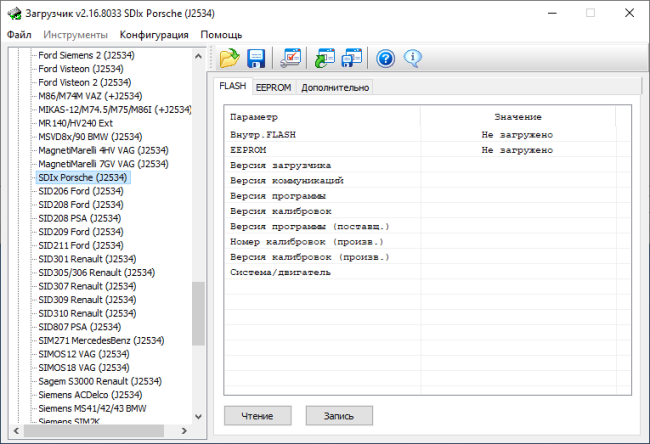Click the Значение column header
The height and width of the screenshot is (444, 650).
[x=518, y=117]
